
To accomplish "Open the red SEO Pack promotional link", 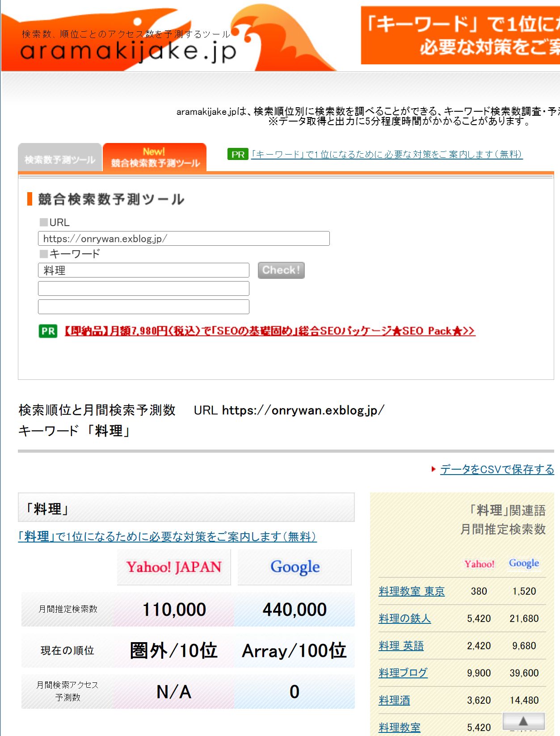I will pos(269,331).
